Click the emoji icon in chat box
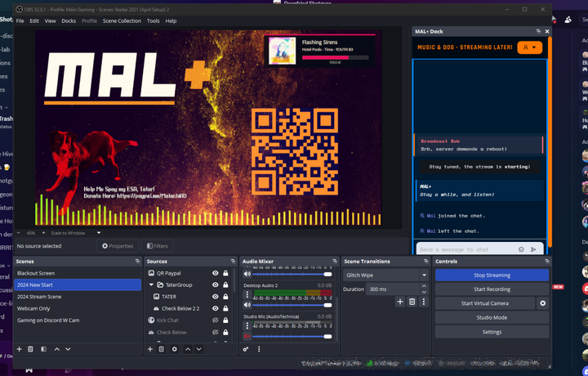 (521, 249)
